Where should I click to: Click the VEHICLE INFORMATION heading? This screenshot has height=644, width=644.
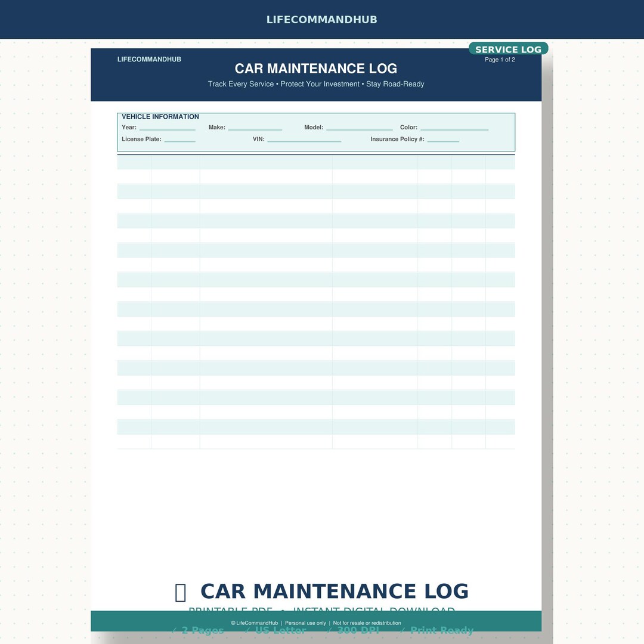tap(160, 117)
